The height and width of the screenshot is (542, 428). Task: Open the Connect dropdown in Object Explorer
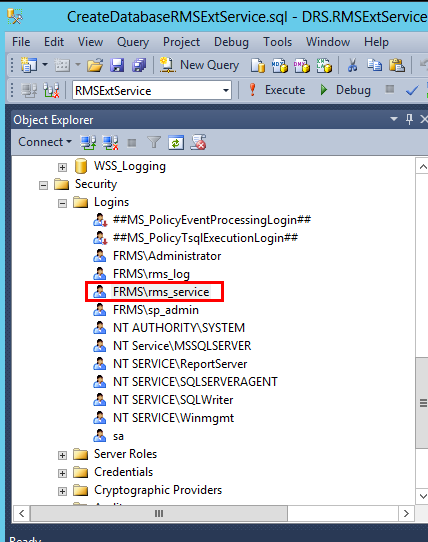45,142
